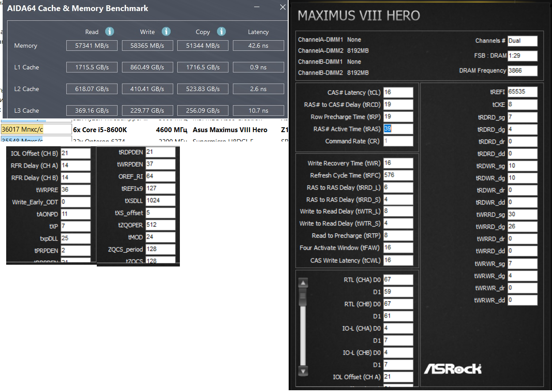Click the txpDLL field showing 25
Image resolution: width=552 pixels, height=392 pixels.
point(76,238)
